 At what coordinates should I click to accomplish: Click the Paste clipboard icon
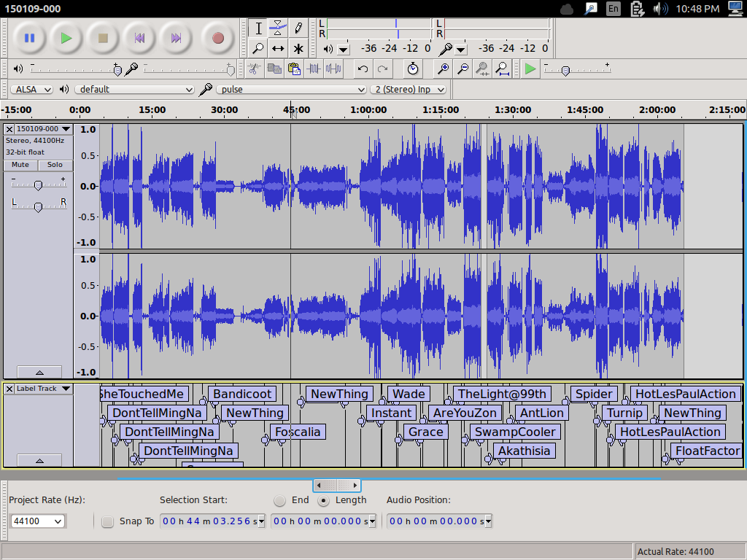(294, 69)
